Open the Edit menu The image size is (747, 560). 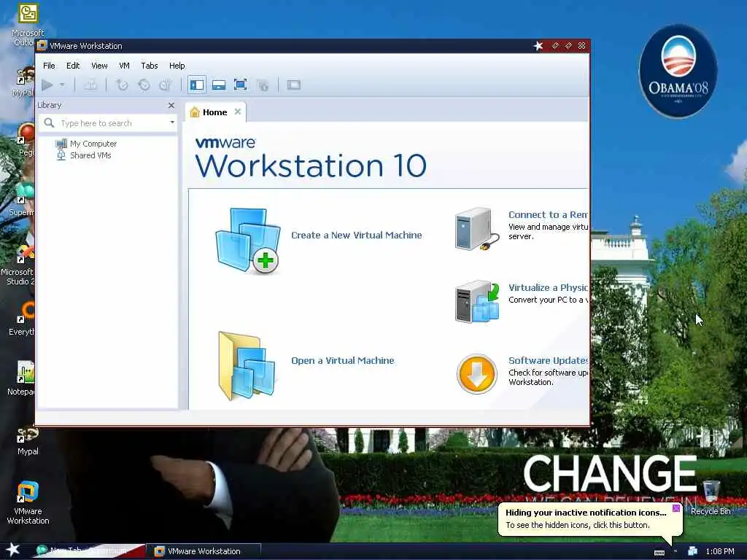click(73, 66)
